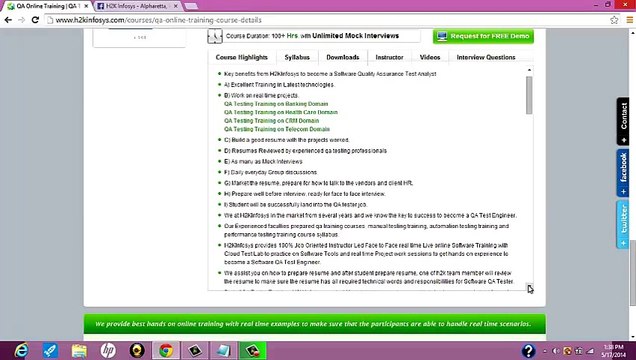View the Instructor tab
The image size is (636, 360).
[389, 57]
